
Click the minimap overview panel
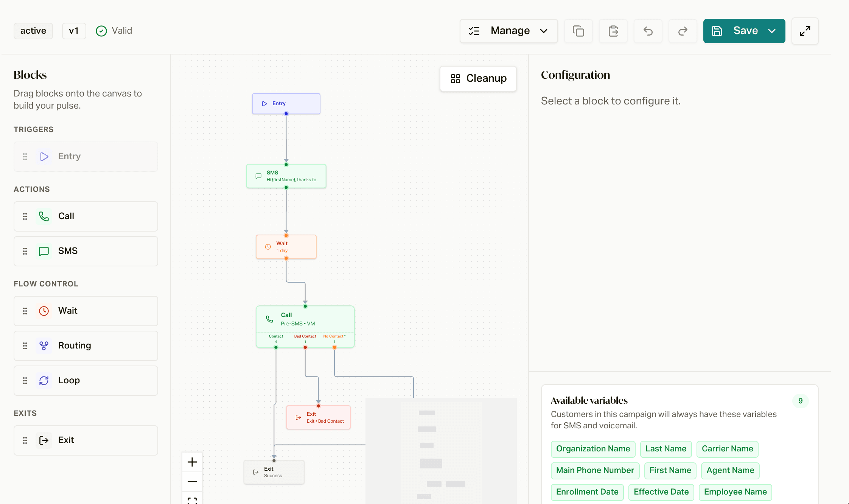click(441, 451)
